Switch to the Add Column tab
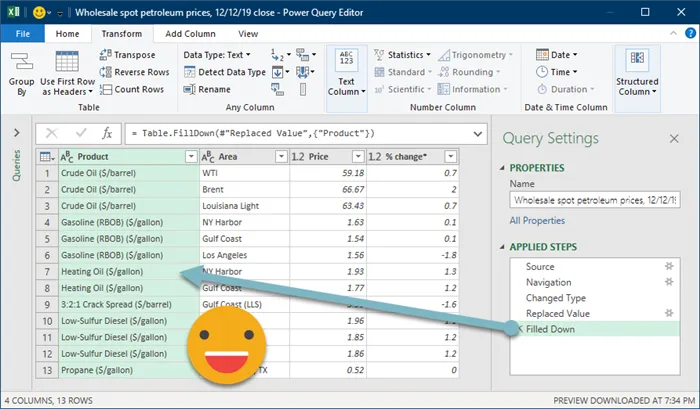 [x=188, y=33]
